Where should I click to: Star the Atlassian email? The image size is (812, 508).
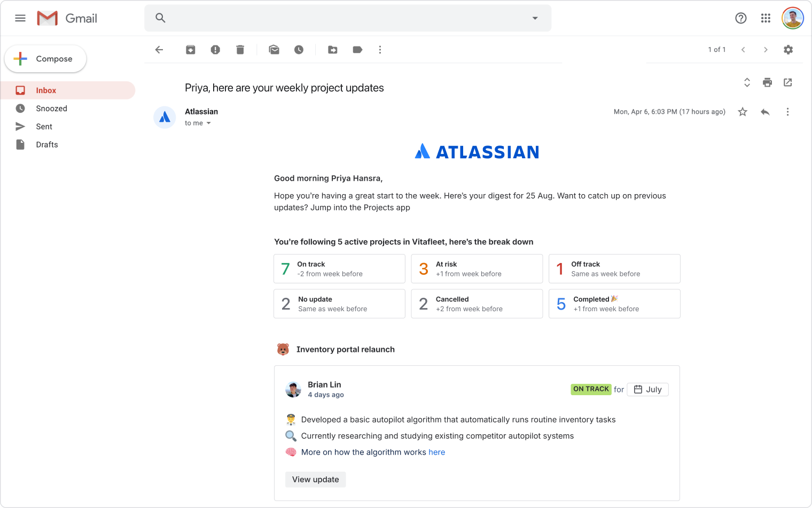743,112
